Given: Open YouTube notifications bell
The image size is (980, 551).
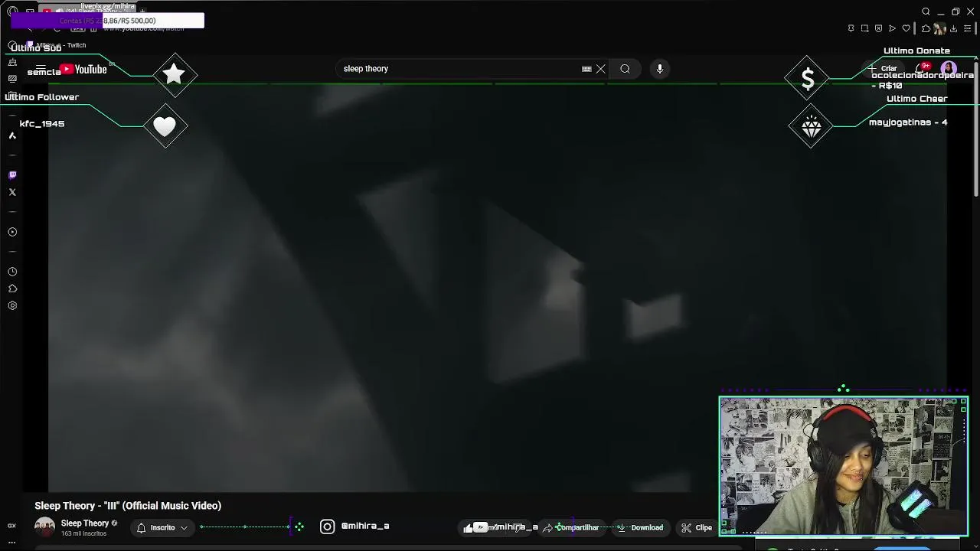Looking at the screenshot, I should tap(920, 69).
